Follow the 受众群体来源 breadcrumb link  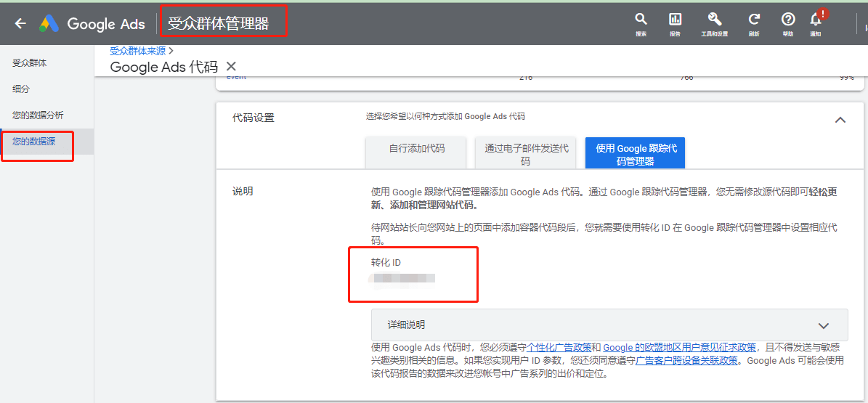[x=138, y=51]
